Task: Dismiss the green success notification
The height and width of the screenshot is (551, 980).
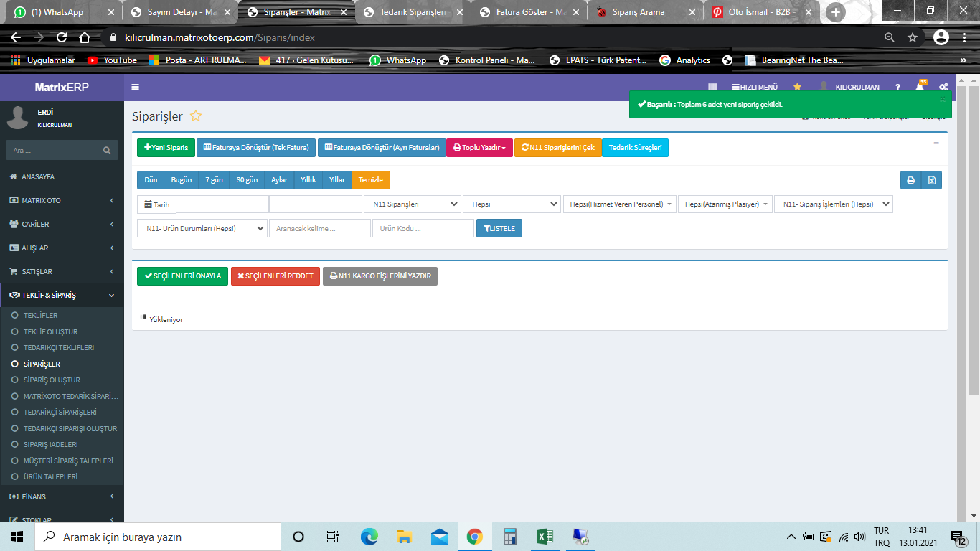Action: 943,99
